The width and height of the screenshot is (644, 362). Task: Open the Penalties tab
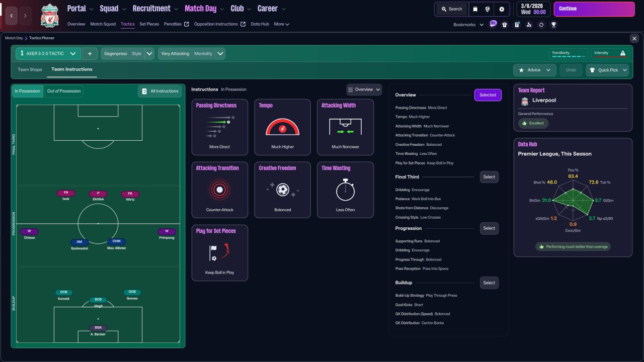[177, 24]
